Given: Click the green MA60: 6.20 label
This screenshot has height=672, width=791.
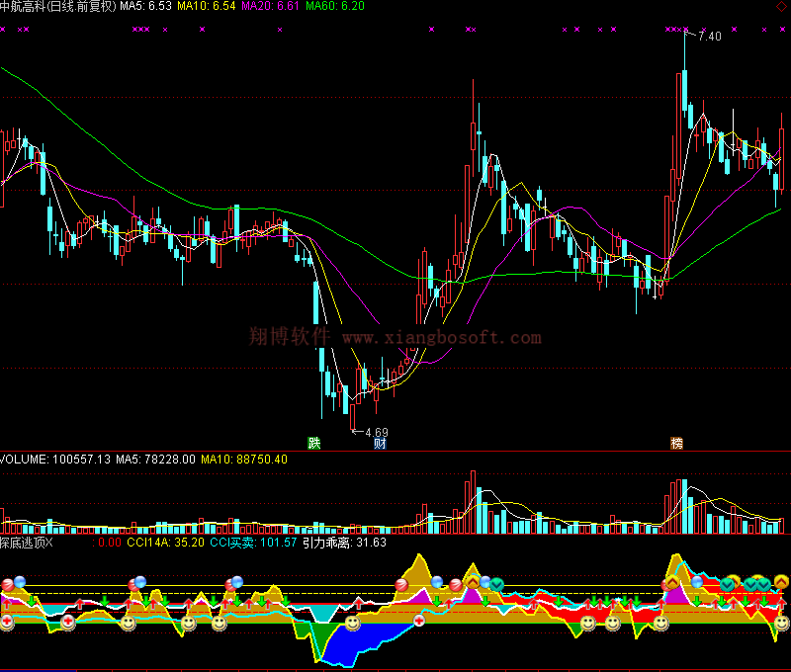Looking at the screenshot, I should tap(335, 6).
